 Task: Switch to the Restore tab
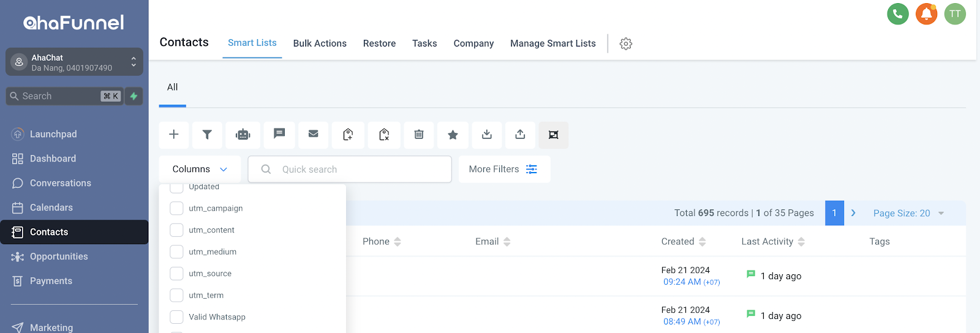click(x=379, y=43)
